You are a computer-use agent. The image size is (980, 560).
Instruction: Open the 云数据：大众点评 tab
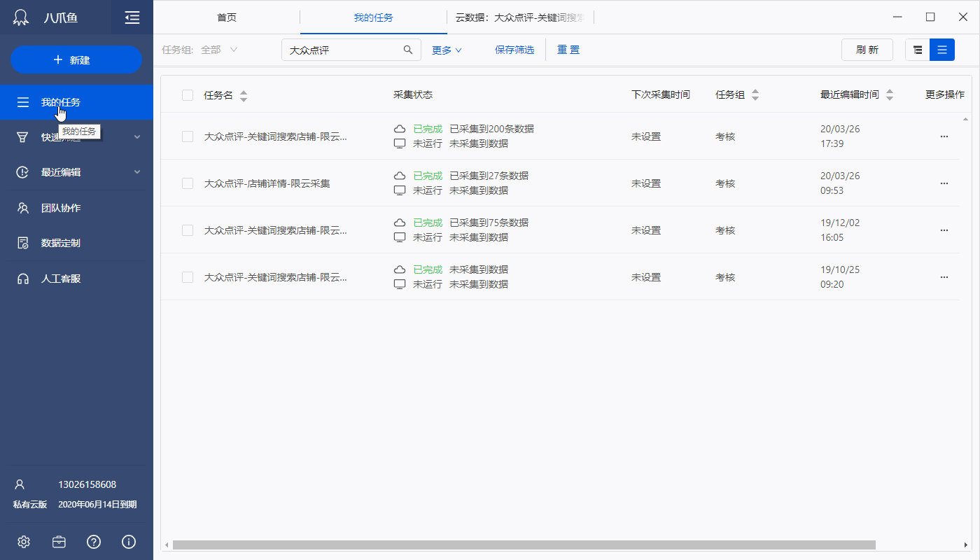coord(520,17)
